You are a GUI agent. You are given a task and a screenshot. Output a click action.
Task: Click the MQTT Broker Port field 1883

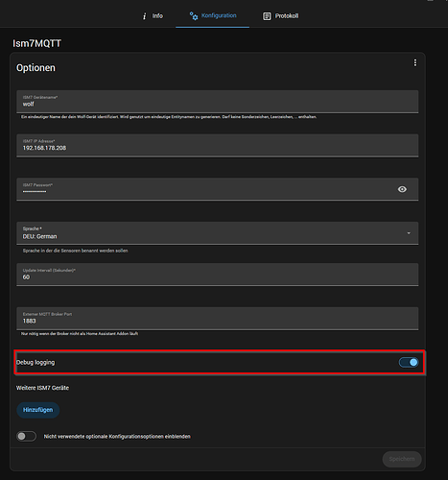pyautogui.click(x=218, y=319)
